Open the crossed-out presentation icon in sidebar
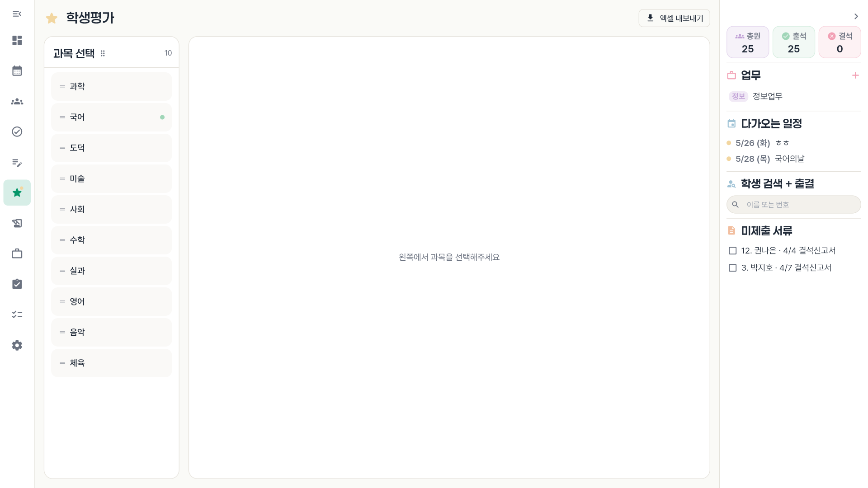 tap(17, 223)
